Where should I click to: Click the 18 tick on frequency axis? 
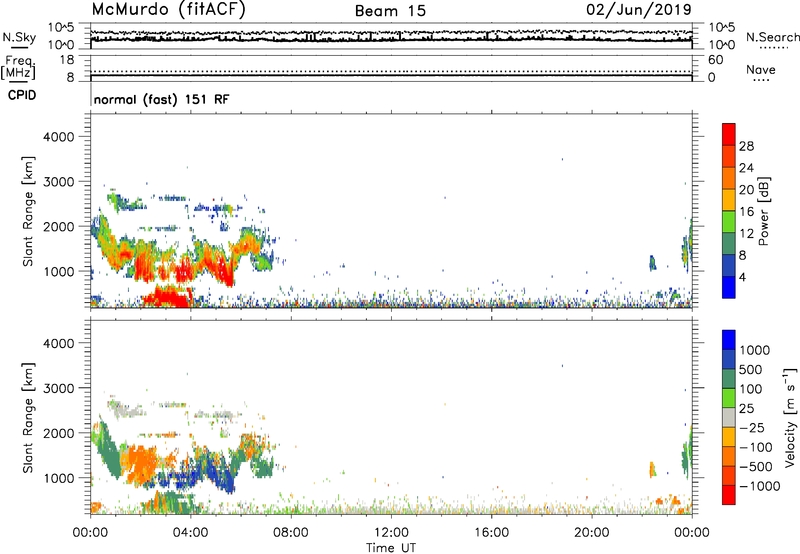[66, 60]
